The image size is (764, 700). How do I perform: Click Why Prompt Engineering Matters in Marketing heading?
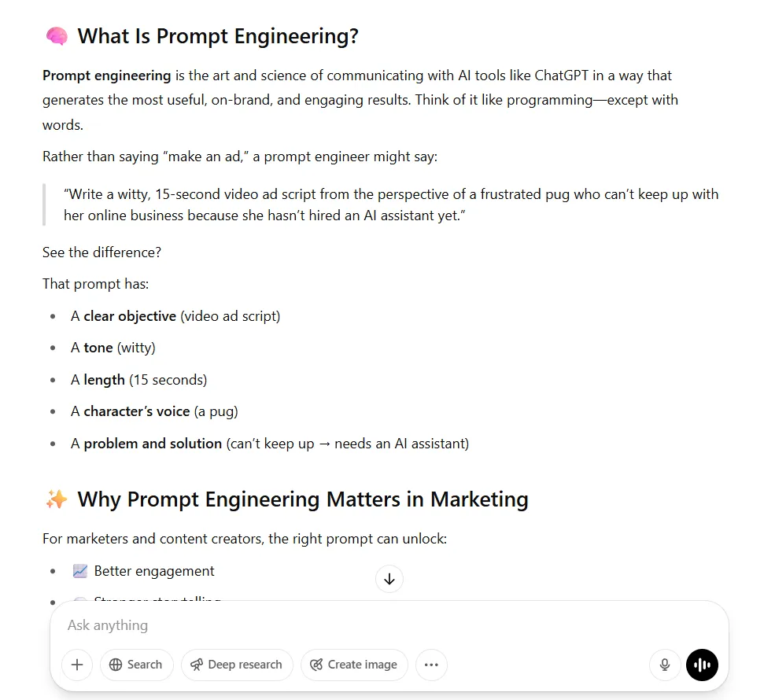[x=303, y=499]
